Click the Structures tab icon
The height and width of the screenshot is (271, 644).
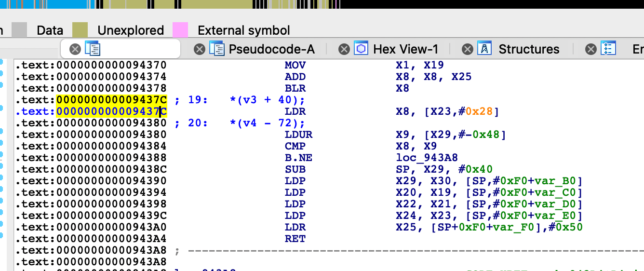pos(484,49)
